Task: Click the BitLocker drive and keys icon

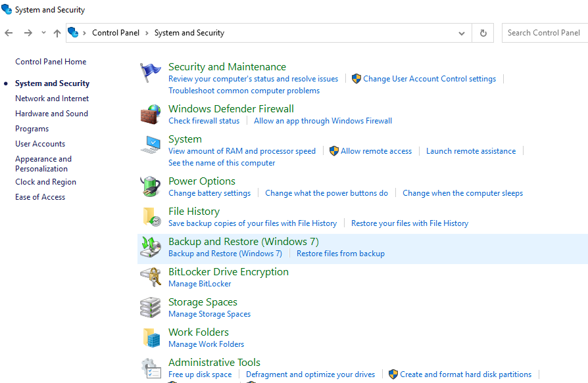Action: [x=151, y=277]
